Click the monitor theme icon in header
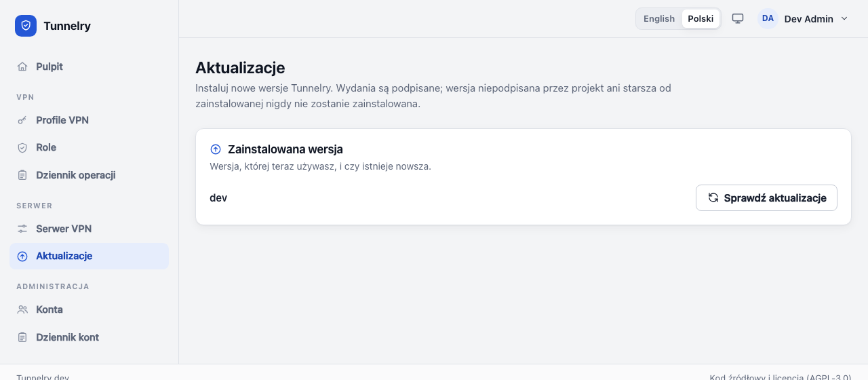Viewport: 868px width, 380px height. tap(738, 18)
